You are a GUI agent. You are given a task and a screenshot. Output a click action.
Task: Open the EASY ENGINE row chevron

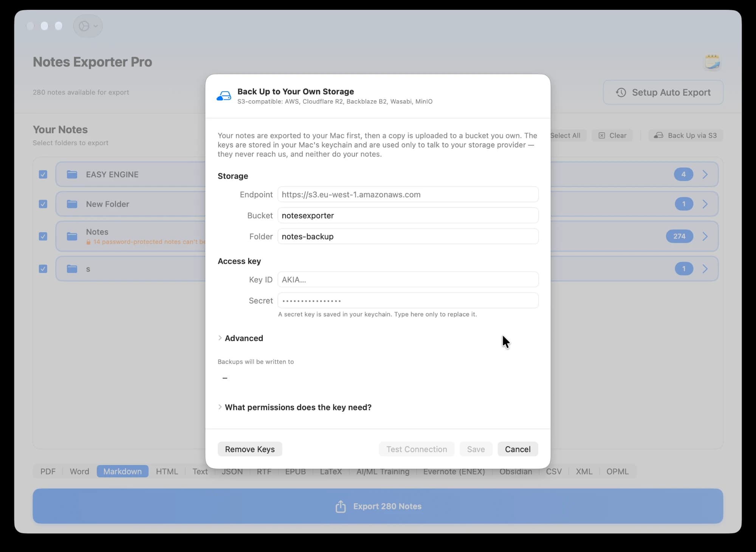705,174
